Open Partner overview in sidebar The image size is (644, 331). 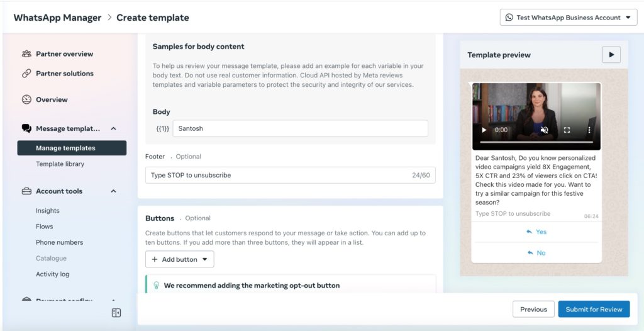[x=65, y=54]
